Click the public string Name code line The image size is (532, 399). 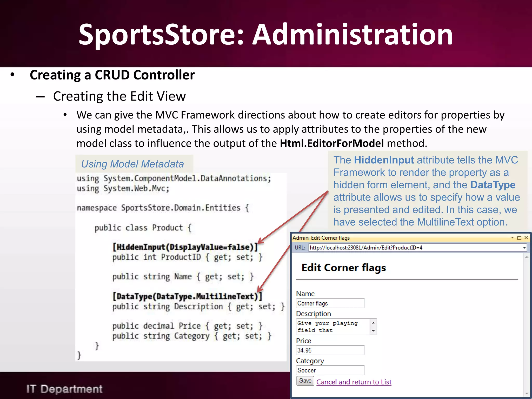point(183,277)
